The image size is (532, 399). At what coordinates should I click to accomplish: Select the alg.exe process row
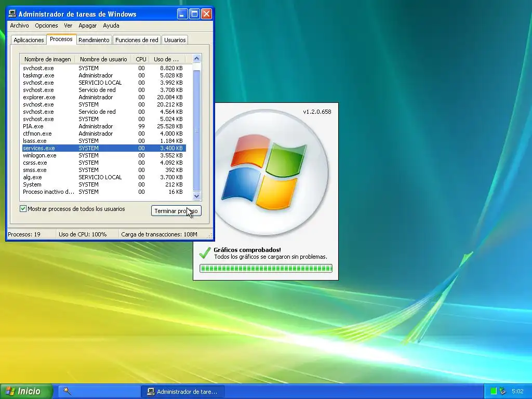pos(103,177)
